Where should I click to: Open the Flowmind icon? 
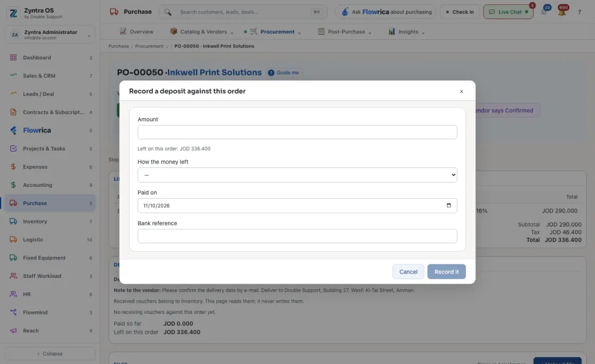click(x=13, y=312)
